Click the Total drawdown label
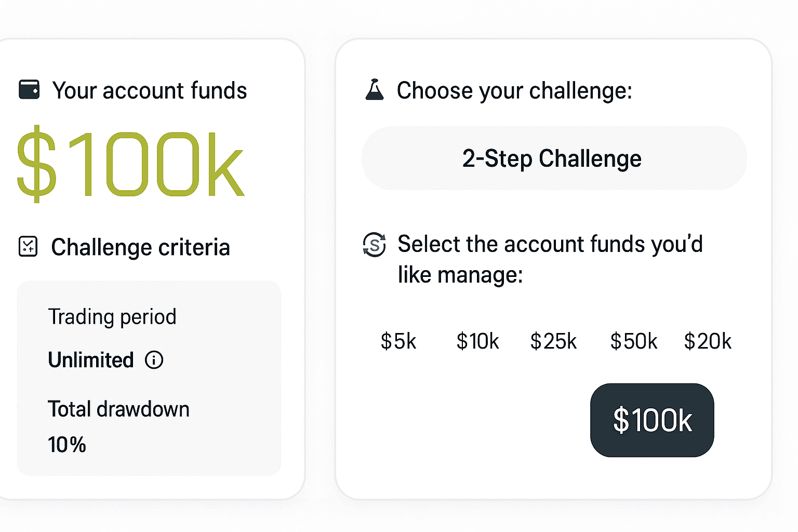Viewport: 798px width, 532px height. pyautogui.click(x=118, y=409)
